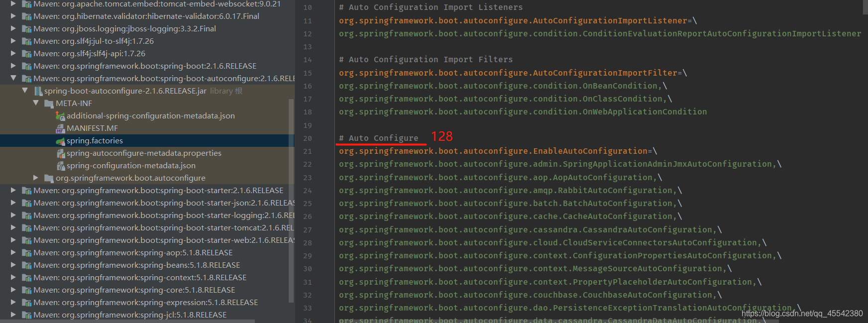Expand the jboss-logging Maven library node

(x=13, y=29)
